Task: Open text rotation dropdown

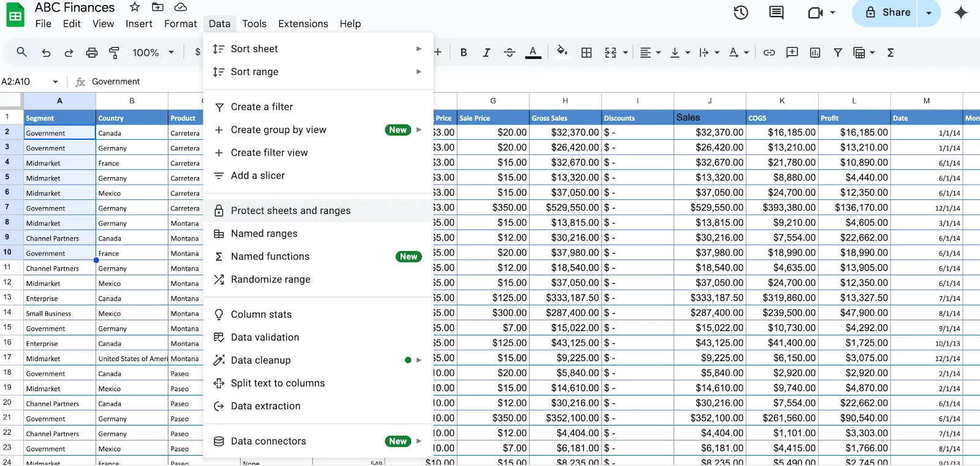Action: click(x=739, y=53)
